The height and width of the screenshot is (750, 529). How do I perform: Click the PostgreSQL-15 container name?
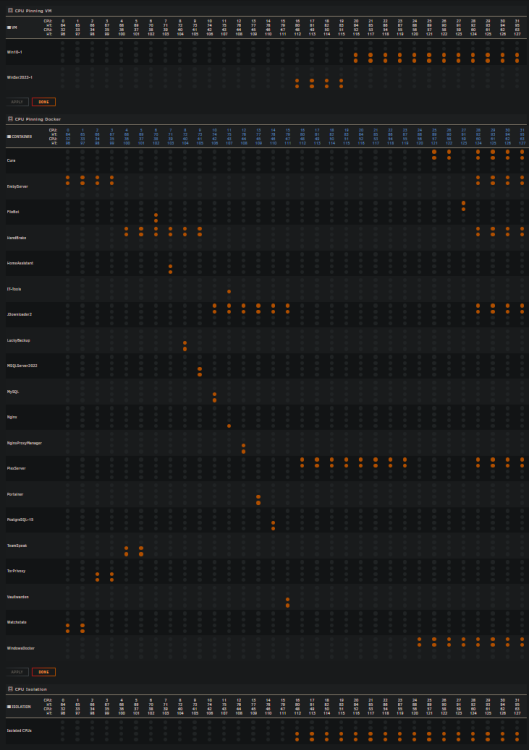[x=20, y=519]
